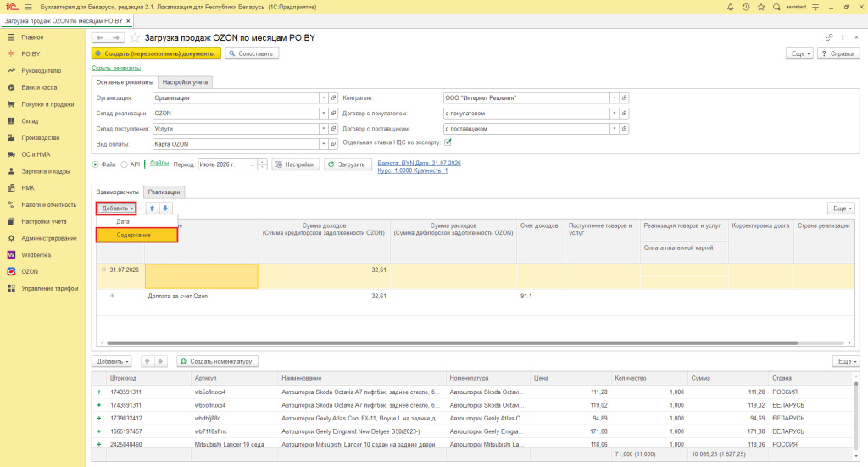Click Период input field
The image size is (868, 467).
[224, 164]
